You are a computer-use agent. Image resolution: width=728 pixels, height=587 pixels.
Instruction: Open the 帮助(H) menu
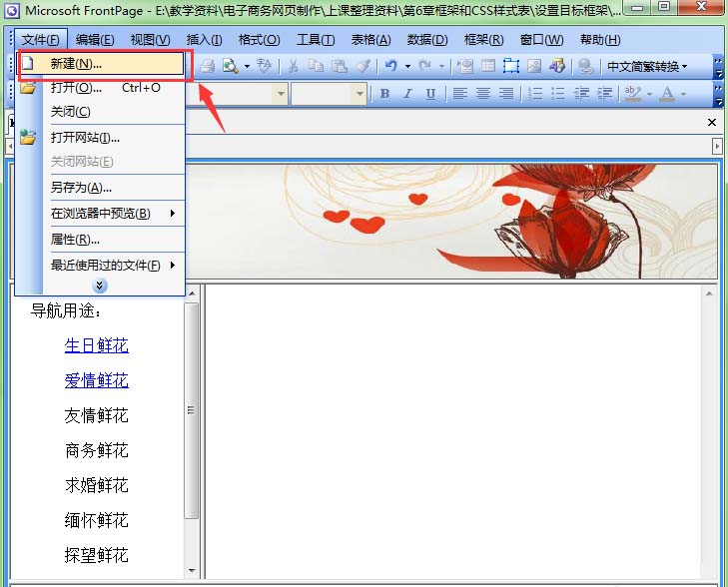600,40
